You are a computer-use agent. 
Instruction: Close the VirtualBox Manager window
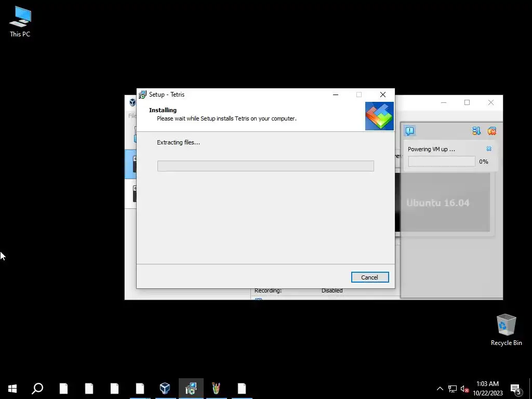coord(490,102)
